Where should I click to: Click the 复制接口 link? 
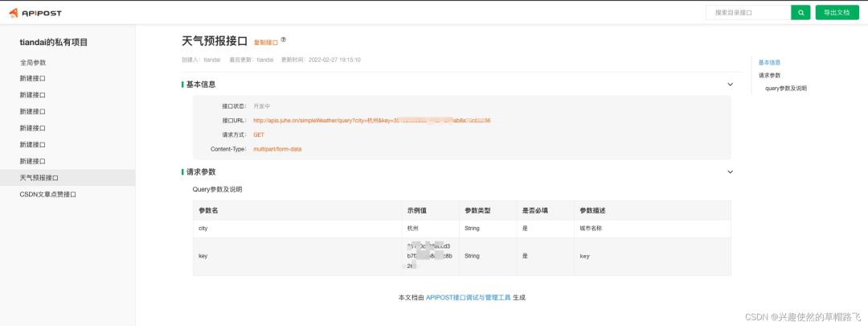pos(265,42)
